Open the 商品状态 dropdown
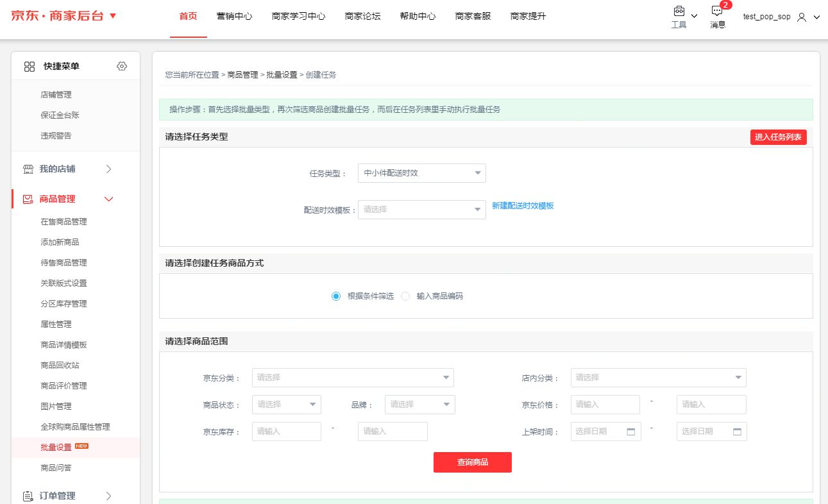828x504 pixels. pyautogui.click(x=287, y=405)
